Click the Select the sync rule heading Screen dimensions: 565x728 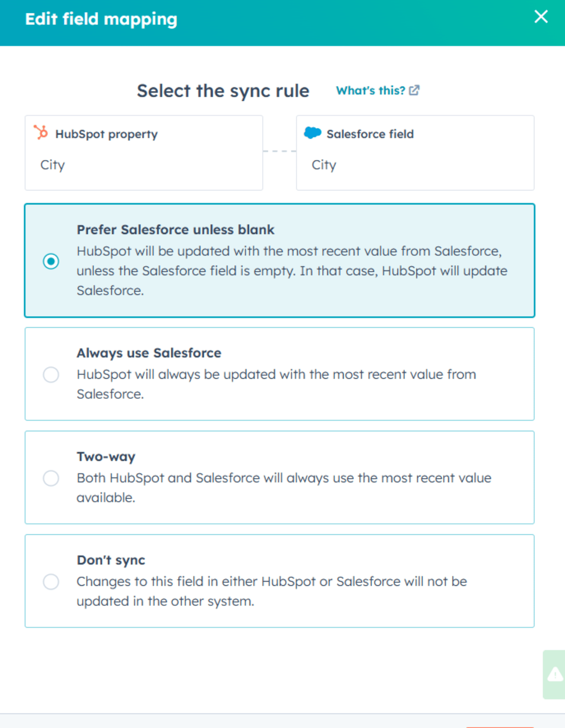tap(223, 91)
